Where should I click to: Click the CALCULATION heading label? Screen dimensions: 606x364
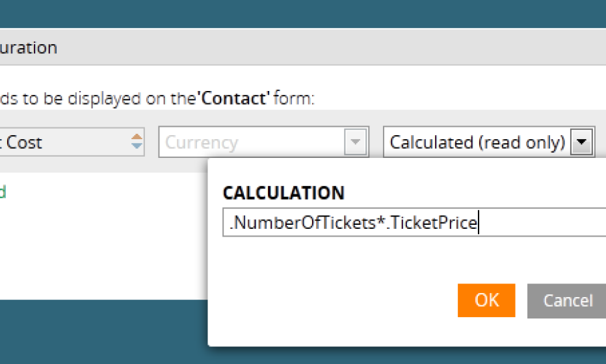click(283, 193)
